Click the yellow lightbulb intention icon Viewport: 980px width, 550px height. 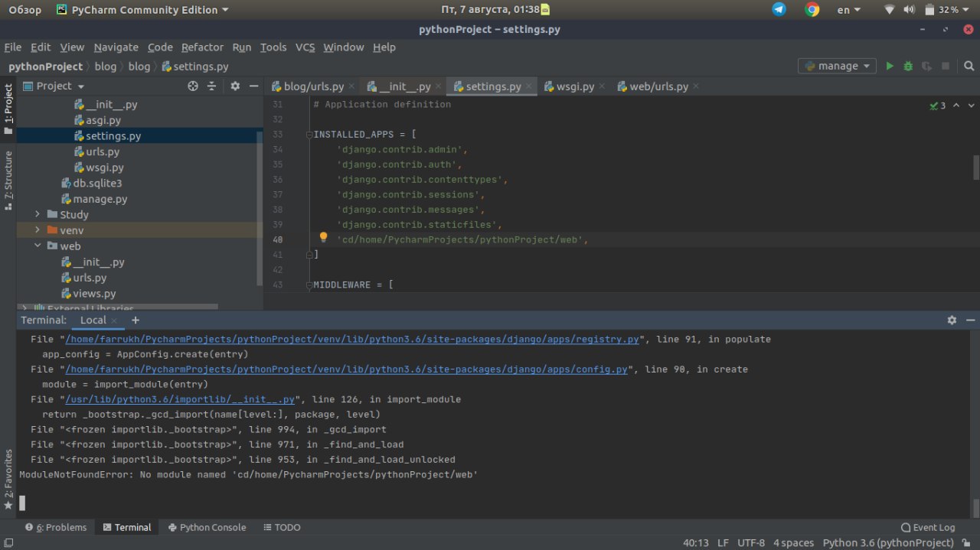(x=323, y=238)
